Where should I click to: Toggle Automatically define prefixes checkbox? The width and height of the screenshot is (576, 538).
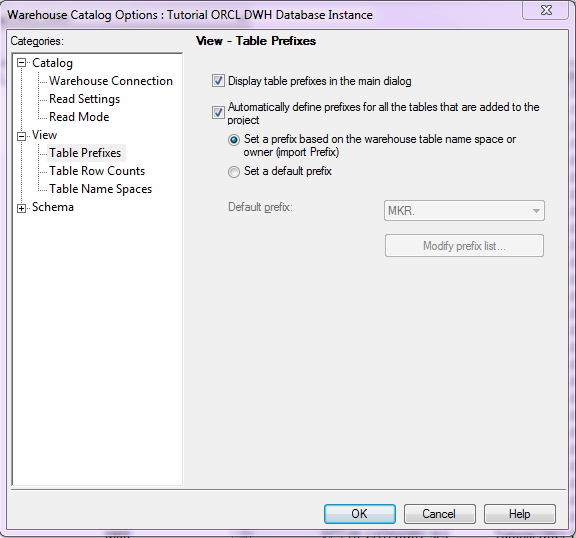tap(218, 112)
